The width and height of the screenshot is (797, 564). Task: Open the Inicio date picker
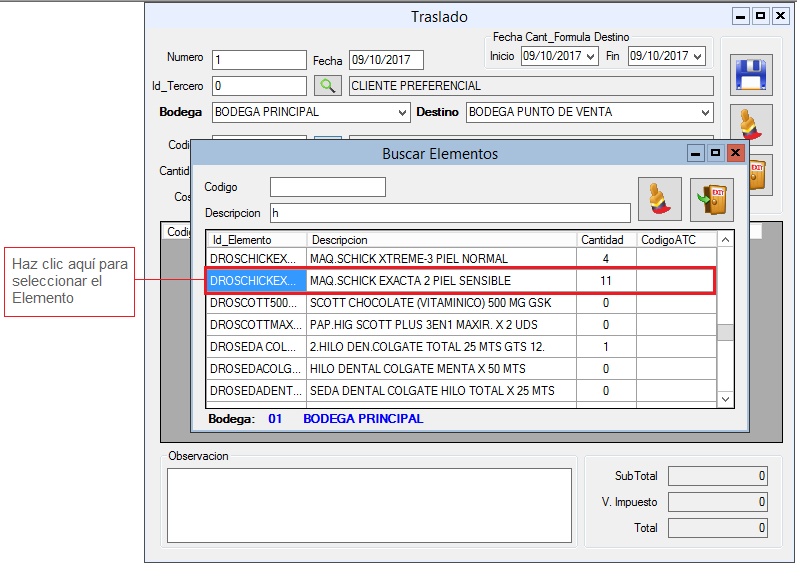pyautogui.click(x=590, y=57)
